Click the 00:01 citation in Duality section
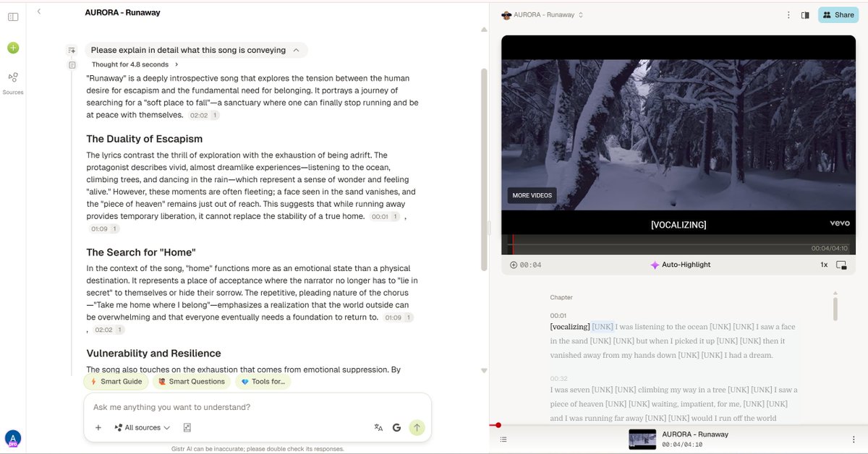Image resolution: width=868 pixels, height=454 pixels. click(x=385, y=217)
